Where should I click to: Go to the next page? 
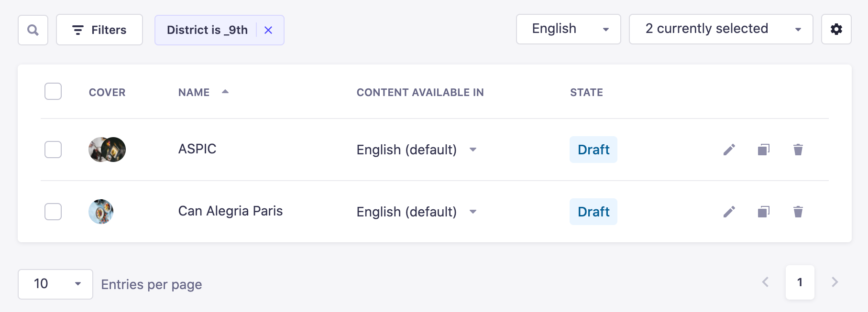pos(834,282)
